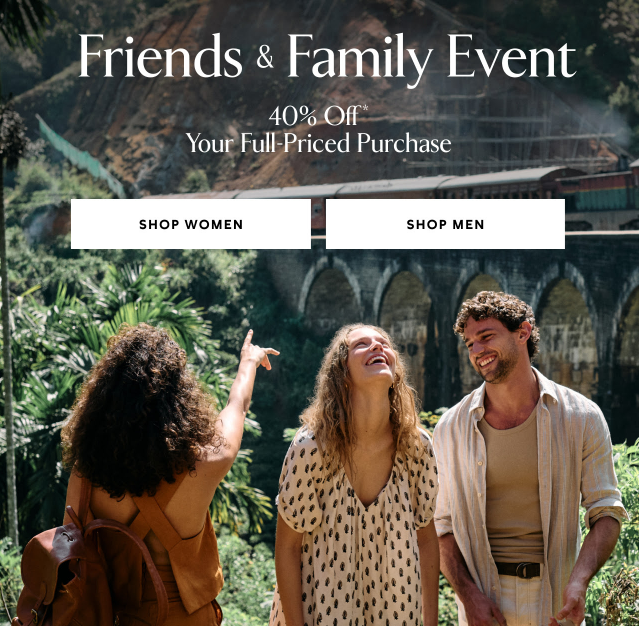642x626 pixels.
Task: Click the ampersand in the headline
Action: pos(265,57)
